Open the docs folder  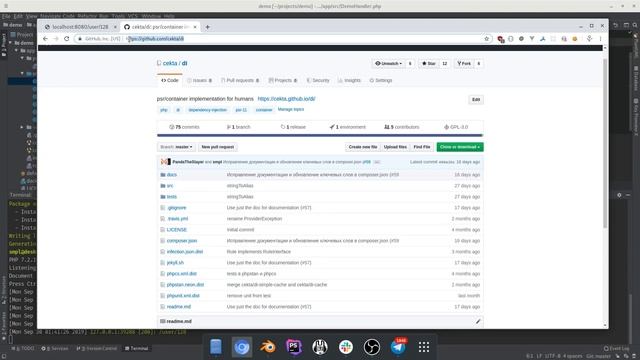(172, 175)
